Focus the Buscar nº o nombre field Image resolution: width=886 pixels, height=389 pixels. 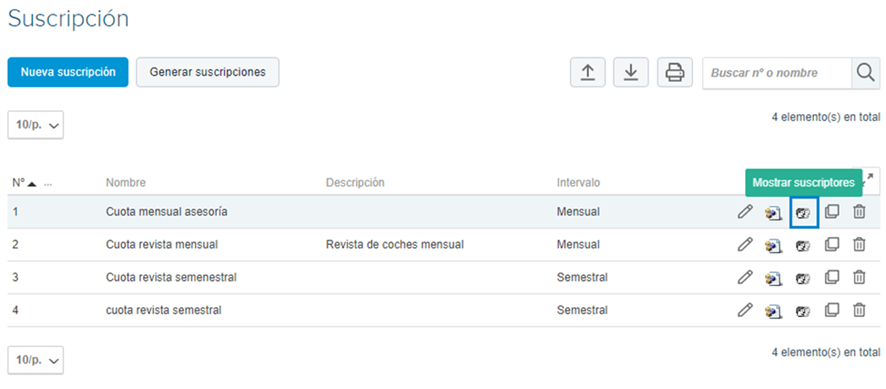[x=777, y=73]
